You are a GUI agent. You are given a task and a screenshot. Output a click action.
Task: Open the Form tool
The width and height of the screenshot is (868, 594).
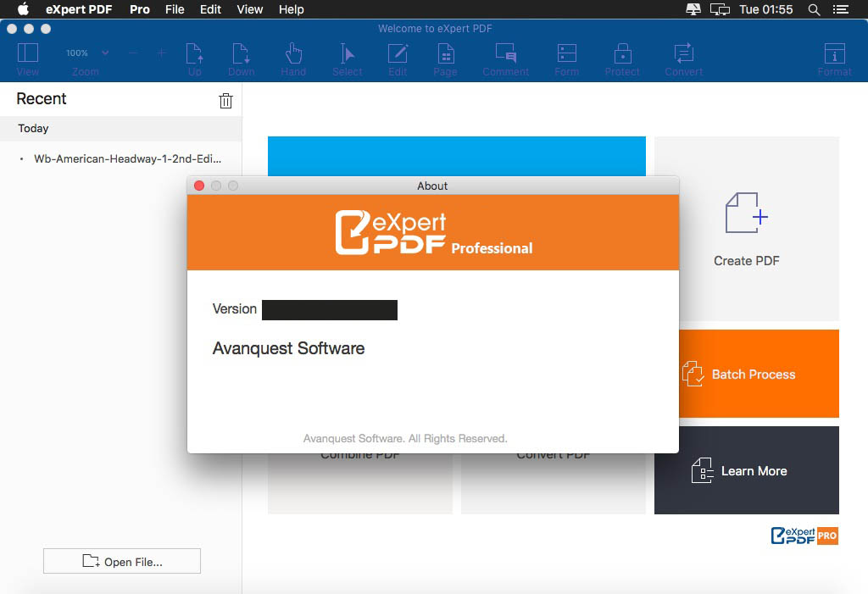tap(567, 53)
